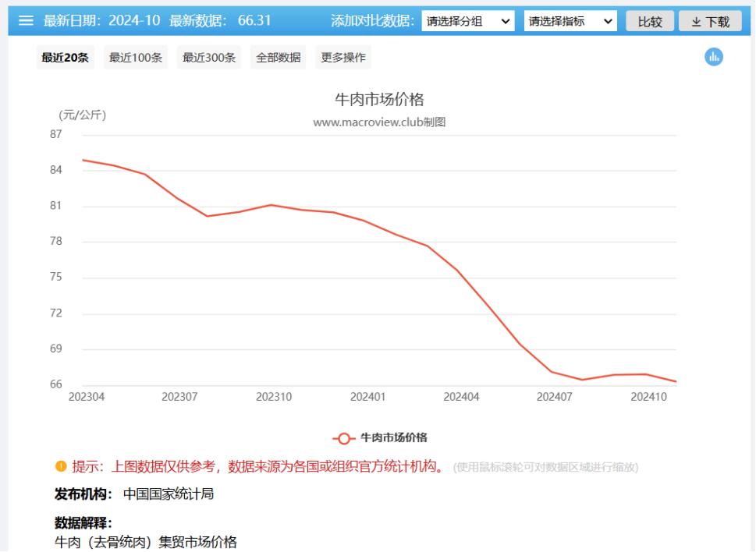Show 全部数据 in the chart

click(x=279, y=58)
